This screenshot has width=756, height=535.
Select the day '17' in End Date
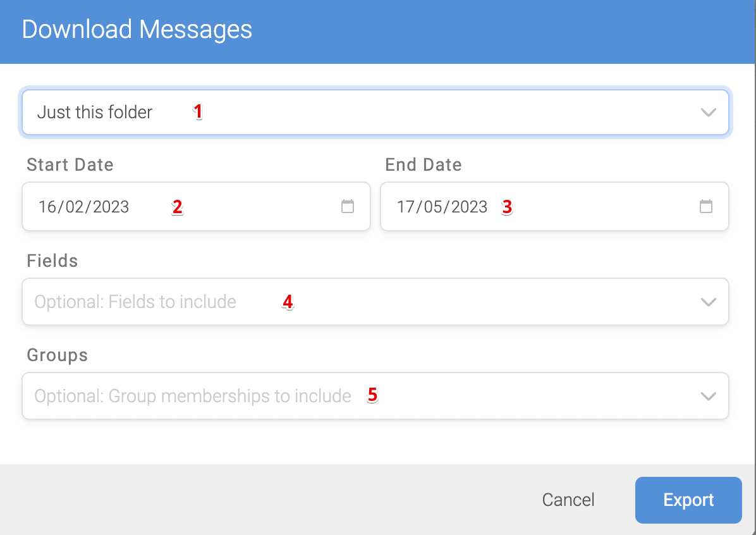tap(406, 207)
